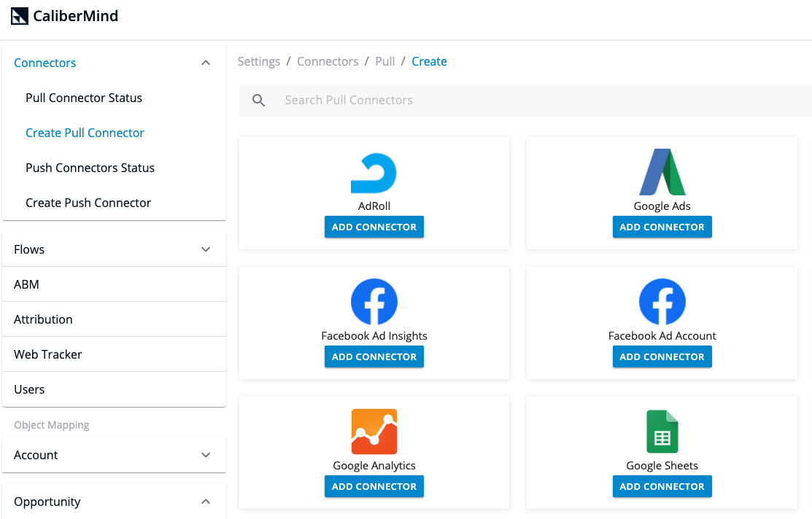The image size is (812, 519).
Task: Click the Google Sheets label
Action: (x=662, y=466)
